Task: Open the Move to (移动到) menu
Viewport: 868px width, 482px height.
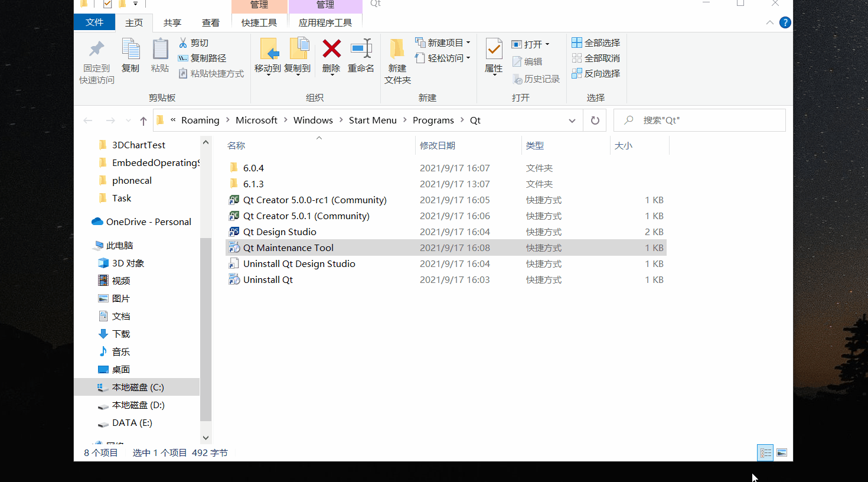Action: [267, 57]
